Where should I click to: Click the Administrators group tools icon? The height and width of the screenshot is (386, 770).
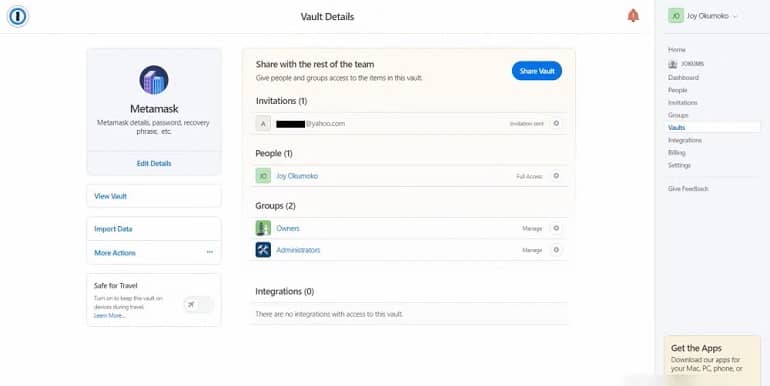pyautogui.click(x=263, y=249)
